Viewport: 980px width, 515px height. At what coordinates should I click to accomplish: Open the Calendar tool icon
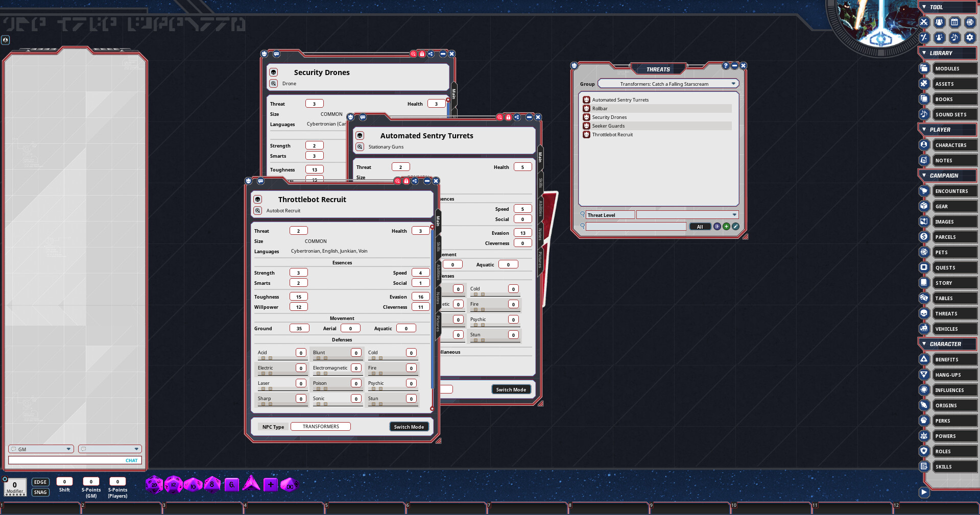954,22
